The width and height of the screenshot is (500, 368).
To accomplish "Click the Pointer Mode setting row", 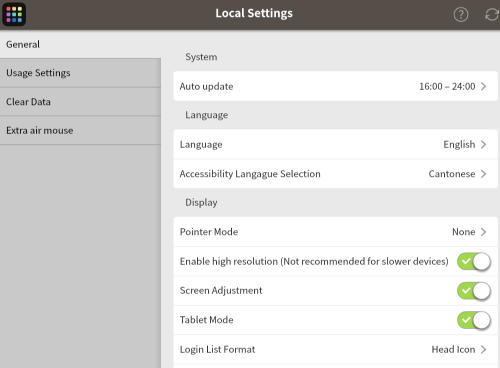I will [336, 232].
